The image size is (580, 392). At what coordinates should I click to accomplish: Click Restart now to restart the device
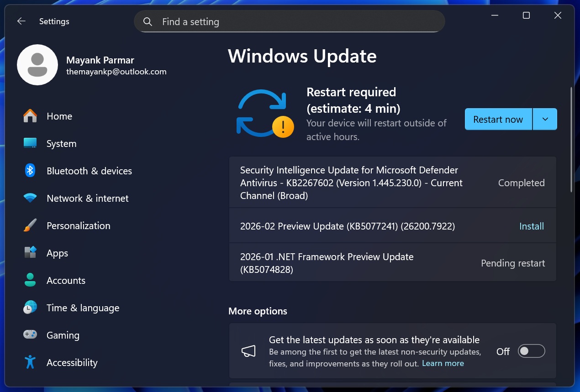(x=498, y=119)
